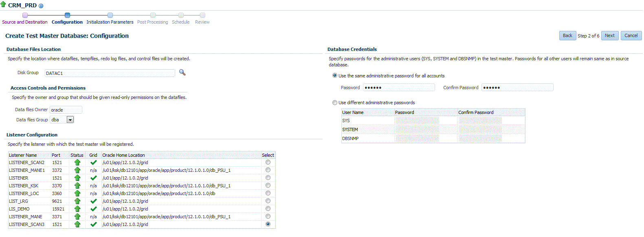Click the Listener Name column header
The image size is (644, 237).
coord(23,155)
